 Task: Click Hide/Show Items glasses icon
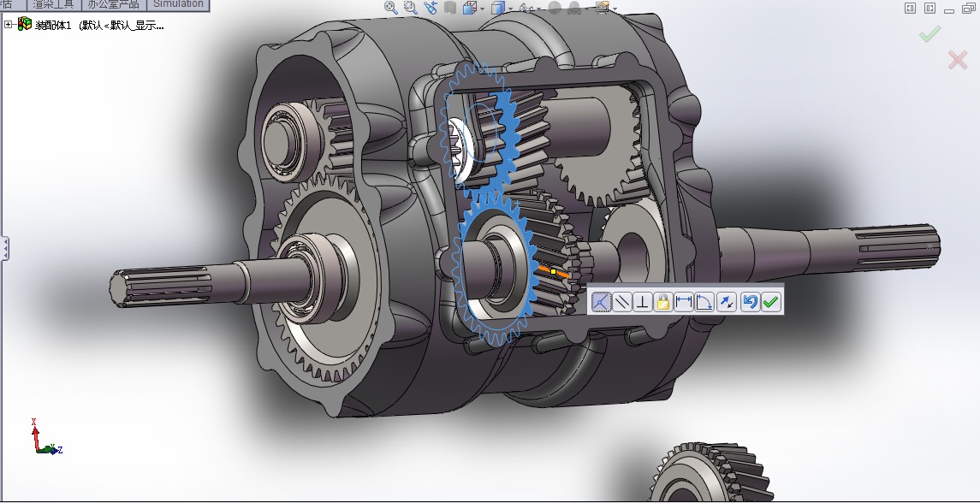click(x=526, y=8)
